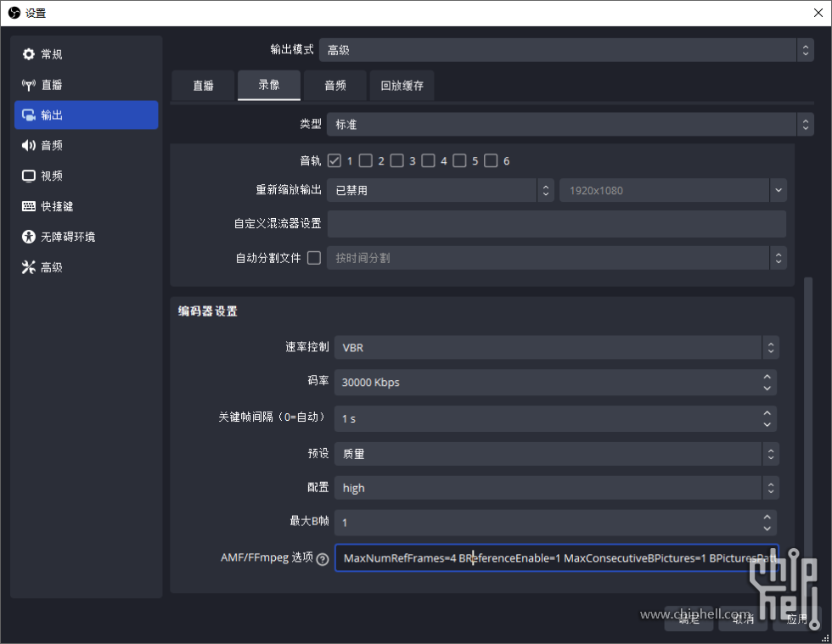Open the 按时间分割 dropdown
This screenshot has height=644, width=832.
click(557, 258)
